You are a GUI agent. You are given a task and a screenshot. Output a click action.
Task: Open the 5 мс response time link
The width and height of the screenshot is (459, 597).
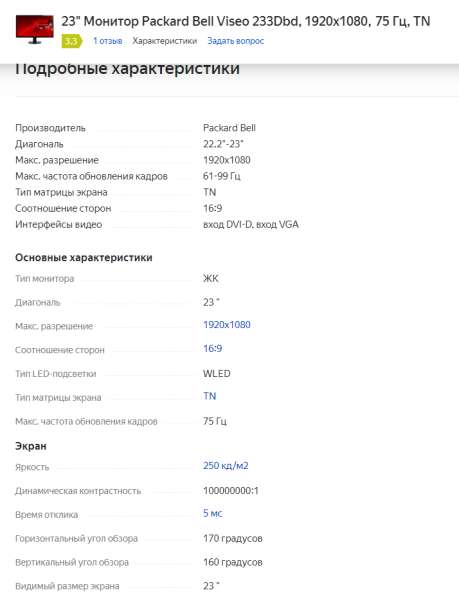click(x=212, y=513)
